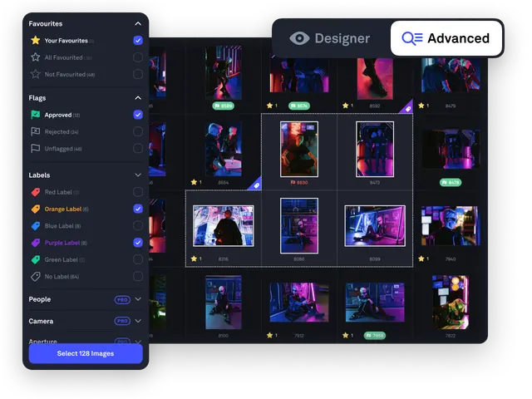Expand the Aperture section chevron

tap(138, 342)
